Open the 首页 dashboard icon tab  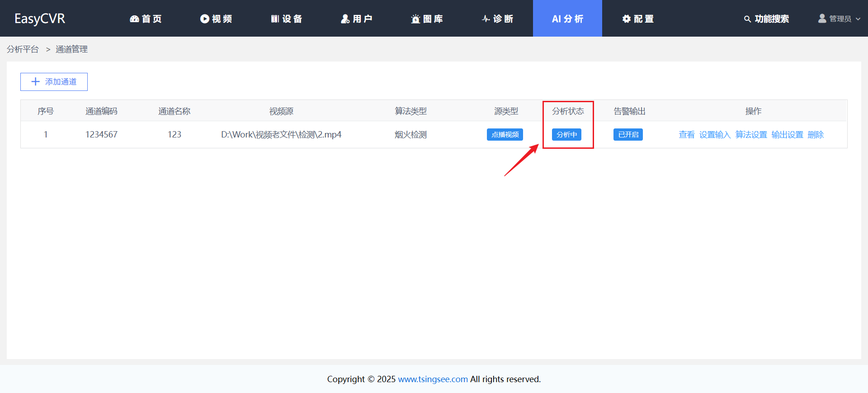point(146,19)
